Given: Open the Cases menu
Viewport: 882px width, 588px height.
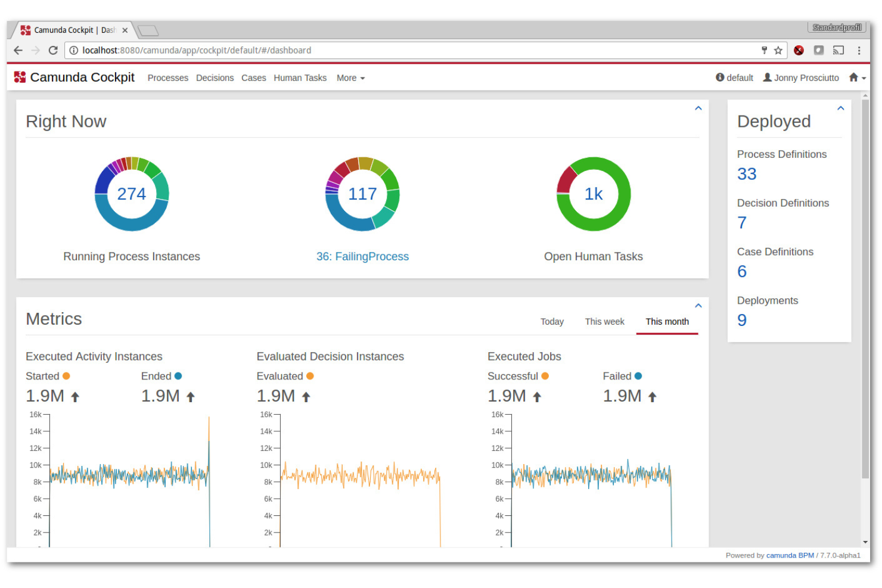Looking at the screenshot, I should [x=254, y=78].
